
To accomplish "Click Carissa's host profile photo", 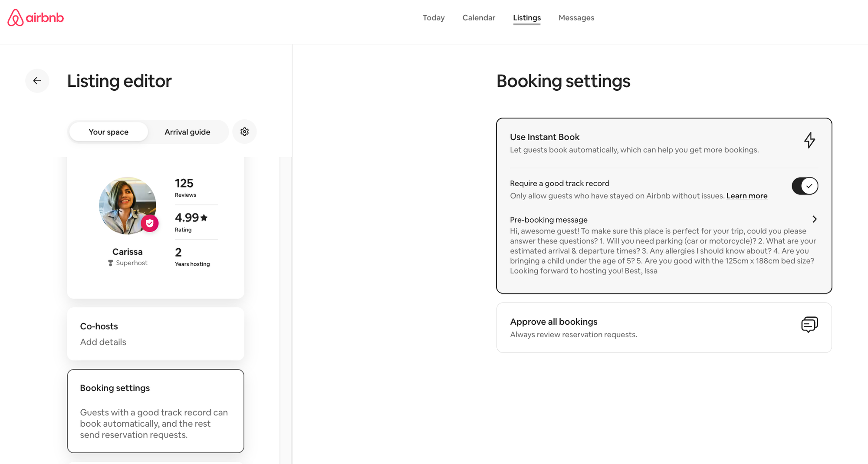I will [128, 206].
